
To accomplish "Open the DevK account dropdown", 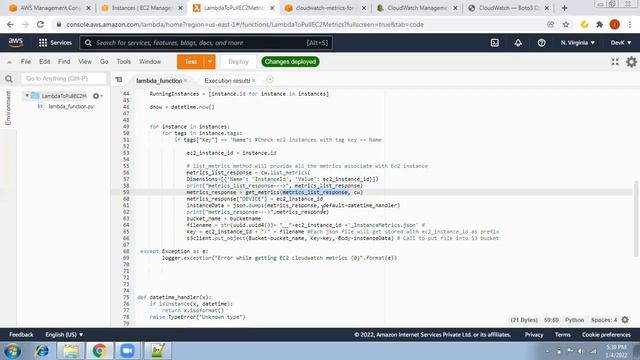I will (x=621, y=42).
